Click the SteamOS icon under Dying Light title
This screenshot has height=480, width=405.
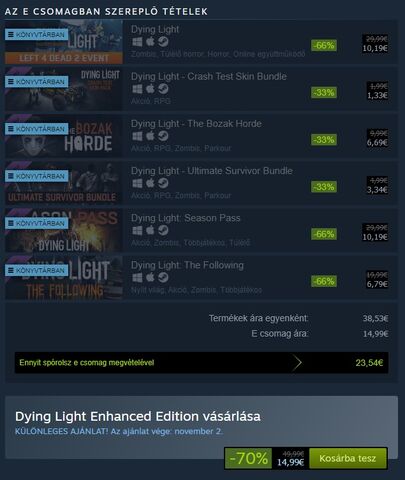pos(163,42)
